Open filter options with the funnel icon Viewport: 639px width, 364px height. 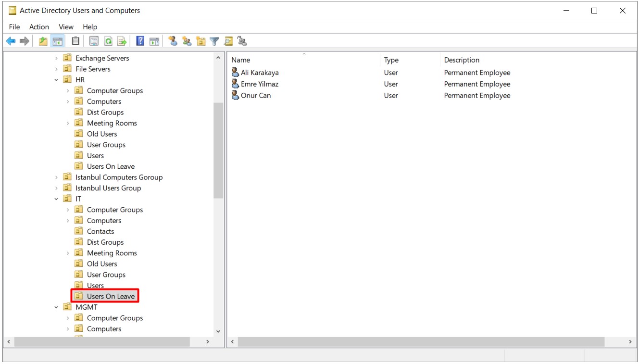click(x=214, y=41)
